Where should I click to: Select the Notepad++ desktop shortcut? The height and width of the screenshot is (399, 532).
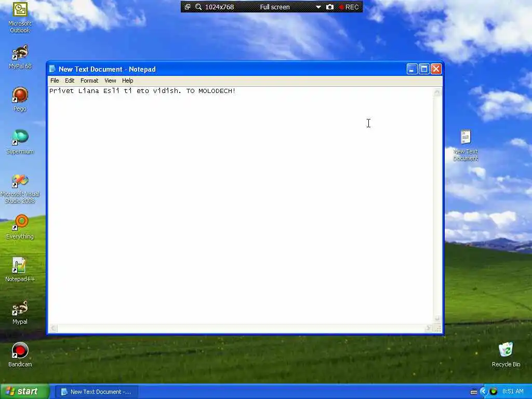pyautogui.click(x=20, y=270)
